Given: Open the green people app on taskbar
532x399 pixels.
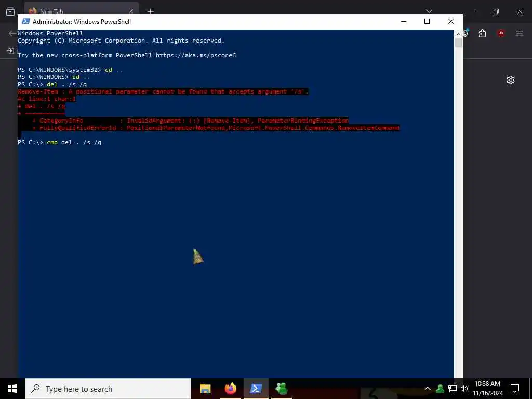Looking at the screenshot, I should 281,389.
